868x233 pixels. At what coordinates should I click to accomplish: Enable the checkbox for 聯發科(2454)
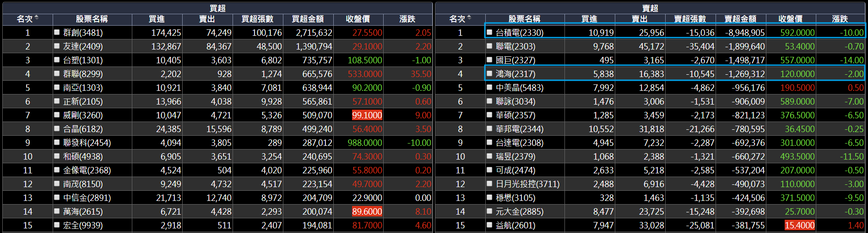point(57,142)
